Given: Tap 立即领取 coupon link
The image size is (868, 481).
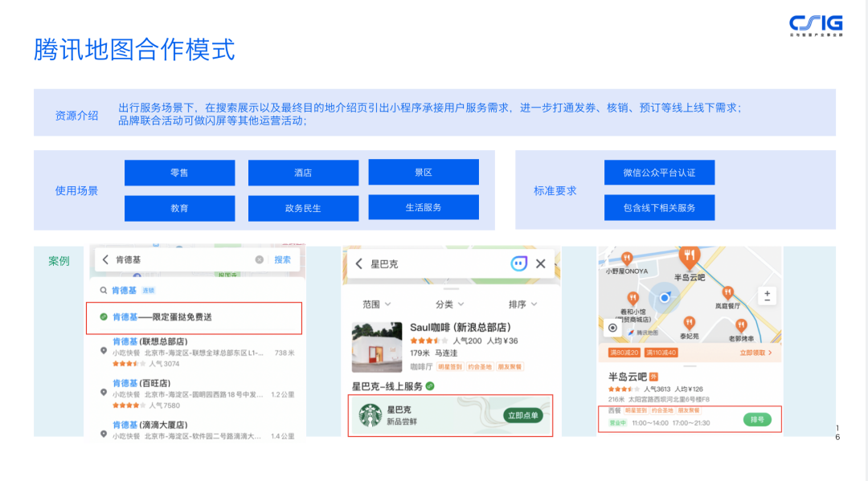Looking at the screenshot, I should (x=755, y=353).
